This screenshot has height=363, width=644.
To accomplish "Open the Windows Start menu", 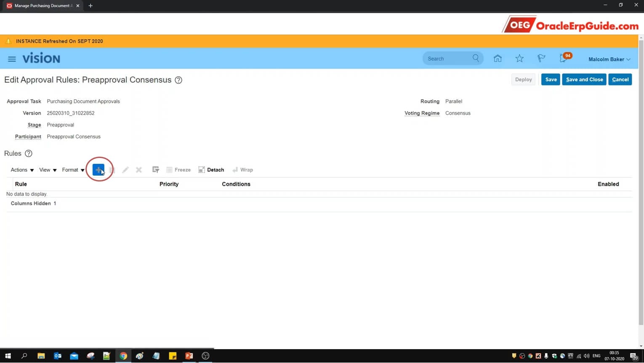I will click(x=8, y=356).
